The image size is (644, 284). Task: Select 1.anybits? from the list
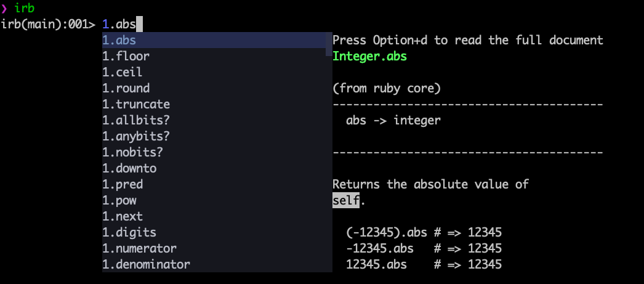click(x=136, y=136)
